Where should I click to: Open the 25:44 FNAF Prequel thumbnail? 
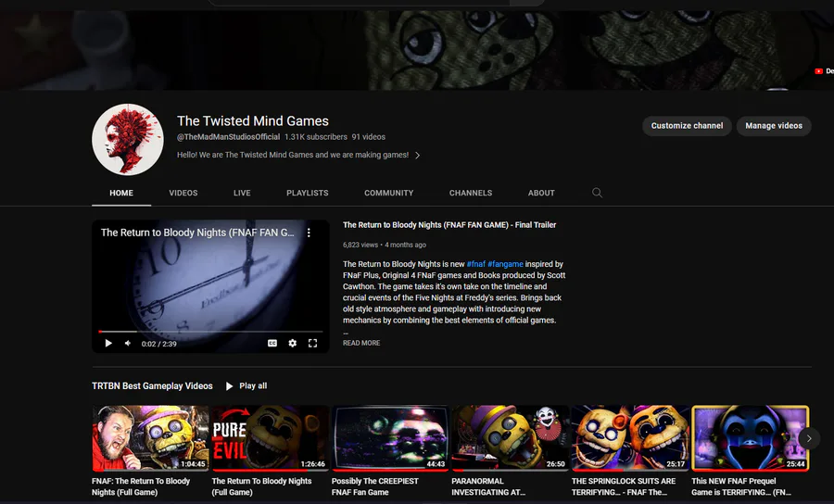click(750, 438)
